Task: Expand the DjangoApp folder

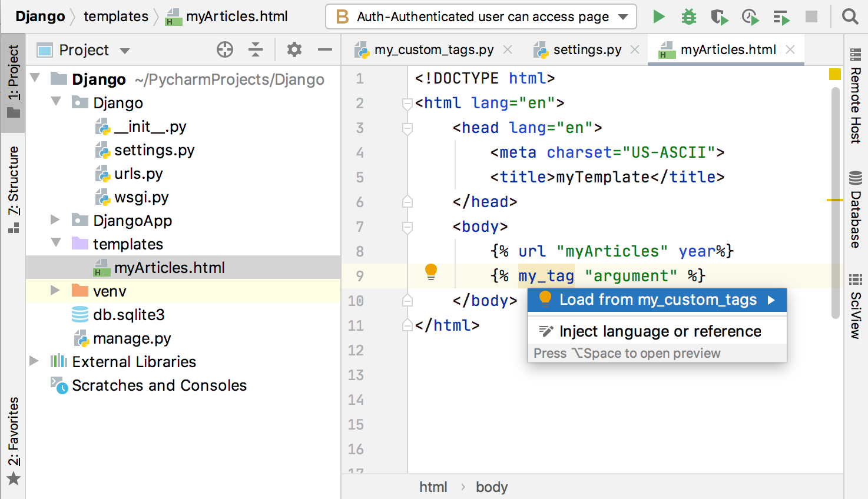Action: (55, 220)
